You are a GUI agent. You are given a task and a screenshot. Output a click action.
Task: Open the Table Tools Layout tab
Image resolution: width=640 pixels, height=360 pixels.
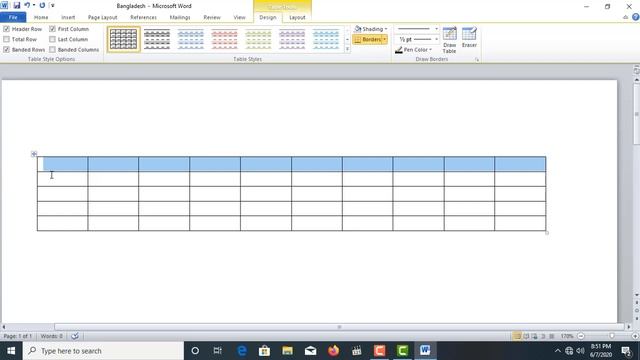pyautogui.click(x=297, y=18)
